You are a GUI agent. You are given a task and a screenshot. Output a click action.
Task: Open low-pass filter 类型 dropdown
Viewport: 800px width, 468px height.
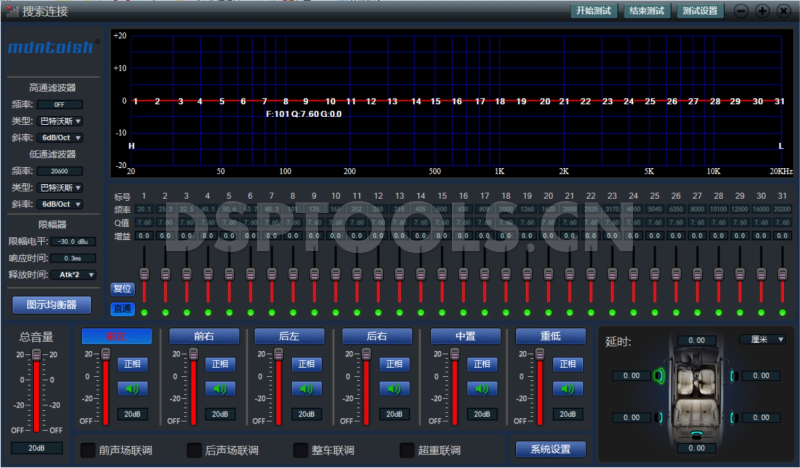coord(60,187)
